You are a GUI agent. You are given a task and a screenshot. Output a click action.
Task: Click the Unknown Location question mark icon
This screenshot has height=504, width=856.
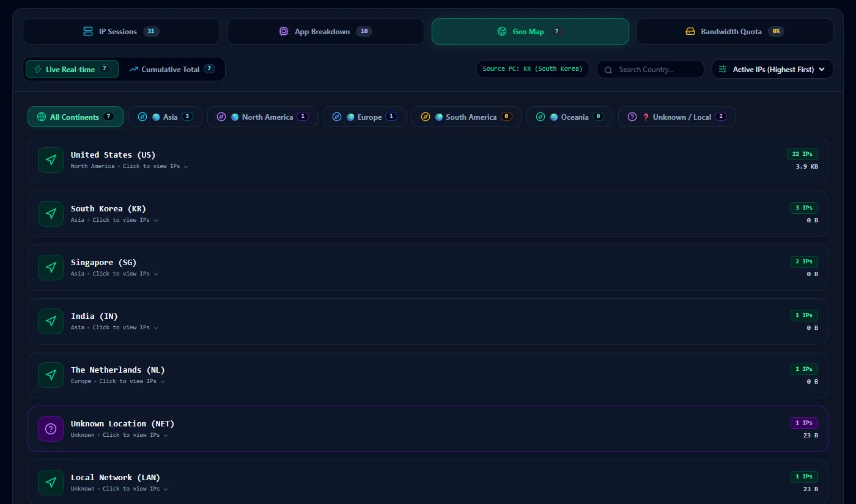coord(51,429)
